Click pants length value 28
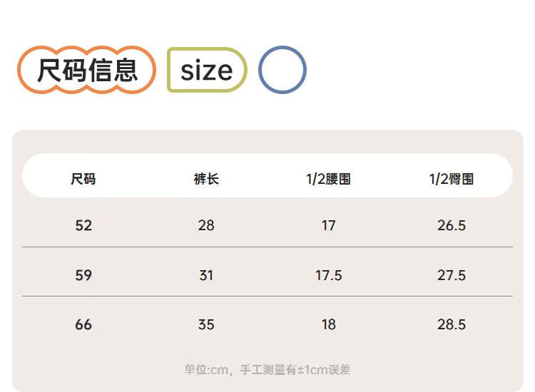Screen dimensions: 535x392 point(206,226)
